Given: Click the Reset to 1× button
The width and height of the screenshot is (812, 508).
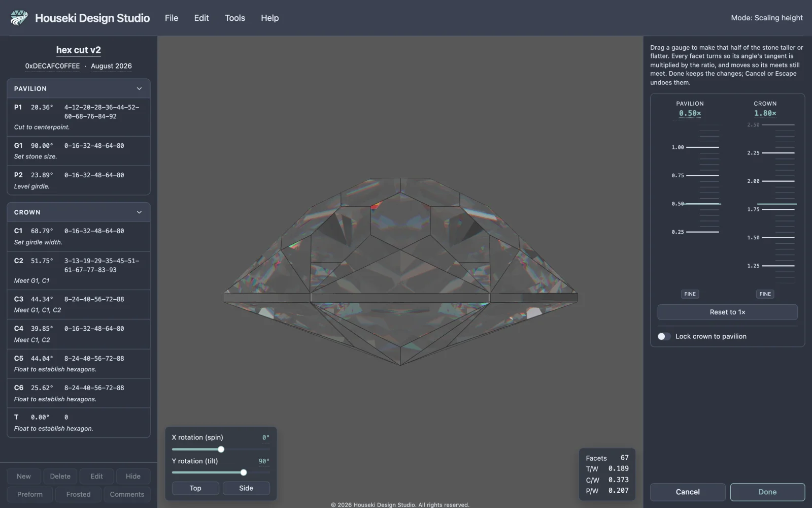Looking at the screenshot, I should point(727,312).
